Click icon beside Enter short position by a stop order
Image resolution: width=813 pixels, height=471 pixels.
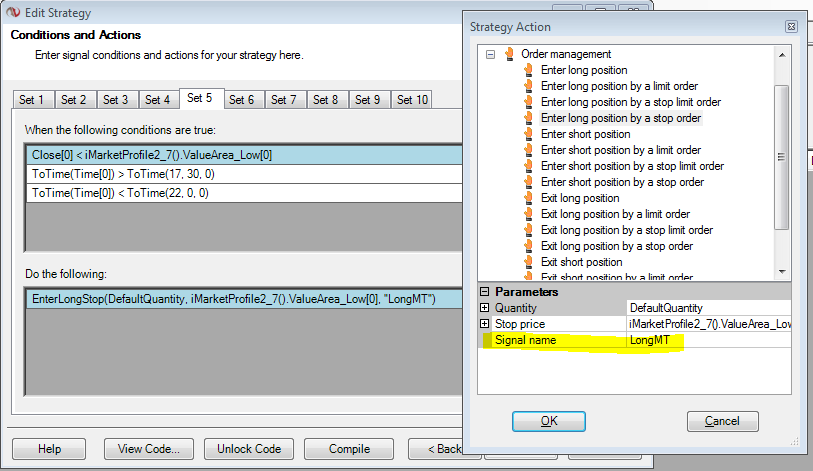pos(528,182)
